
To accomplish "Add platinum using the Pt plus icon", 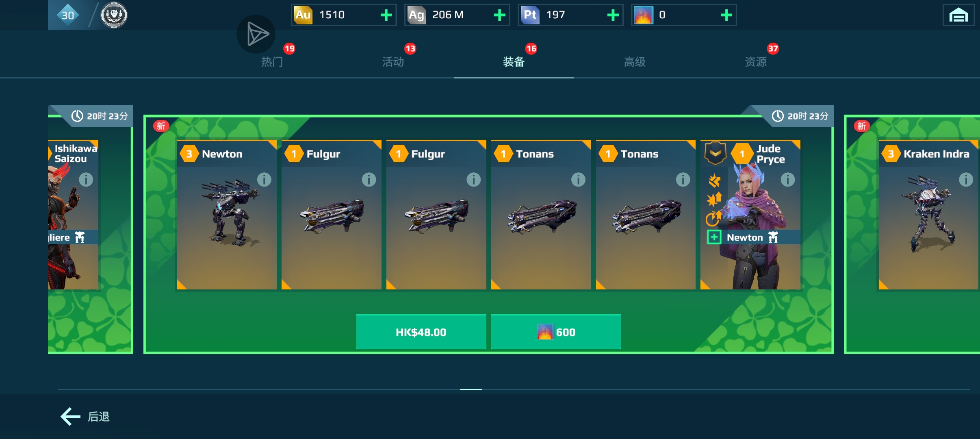I will [613, 15].
